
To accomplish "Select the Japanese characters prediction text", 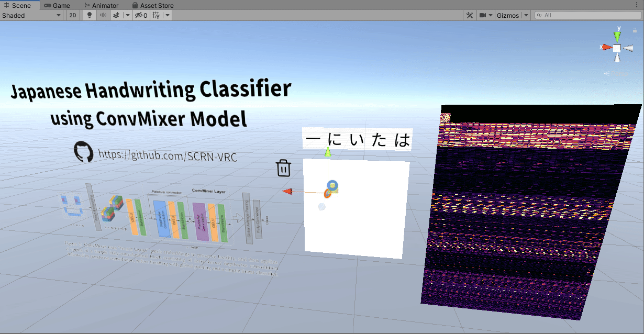I will point(358,140).
